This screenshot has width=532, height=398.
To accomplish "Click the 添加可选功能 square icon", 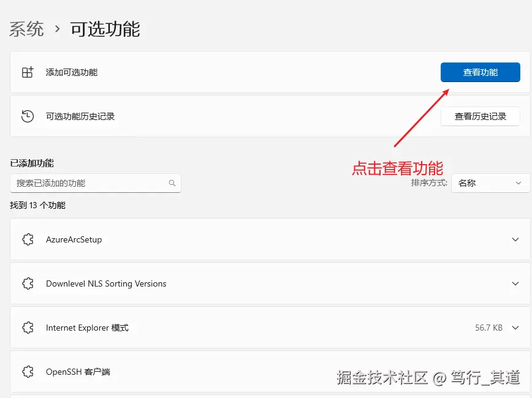I will (x=28, y=72).
